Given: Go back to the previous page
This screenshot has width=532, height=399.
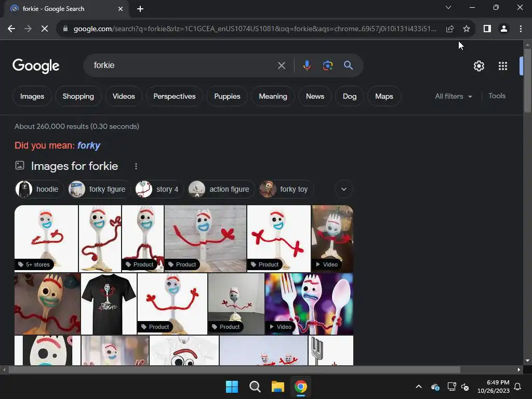Looking at the screenshot, I should point(11,29).
